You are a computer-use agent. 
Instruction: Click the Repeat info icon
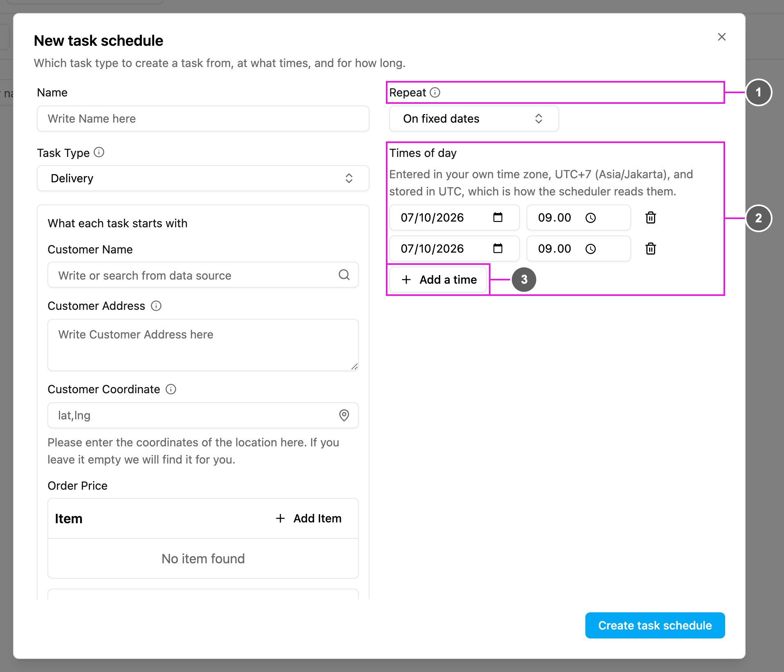click(x=435, y=92)
